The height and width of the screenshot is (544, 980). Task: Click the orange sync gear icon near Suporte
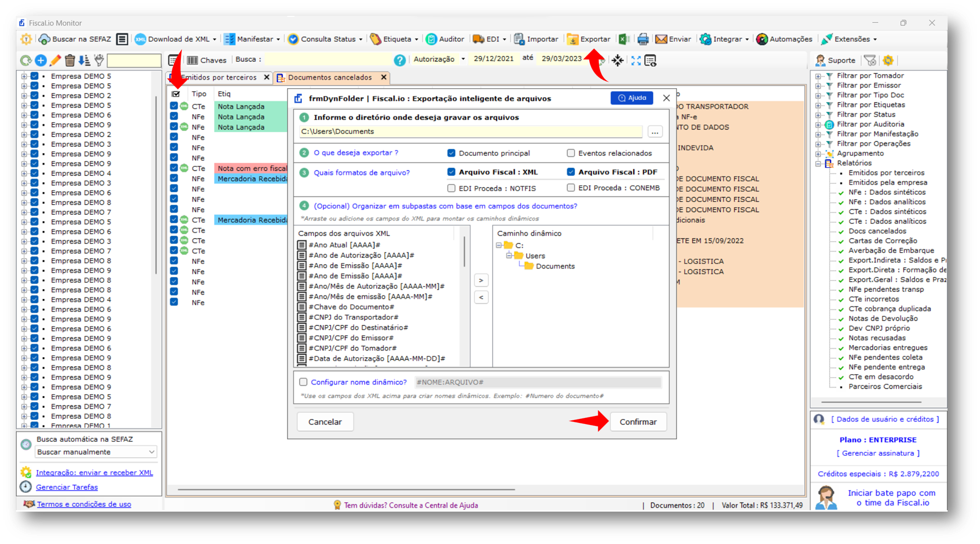coord(888,60)
